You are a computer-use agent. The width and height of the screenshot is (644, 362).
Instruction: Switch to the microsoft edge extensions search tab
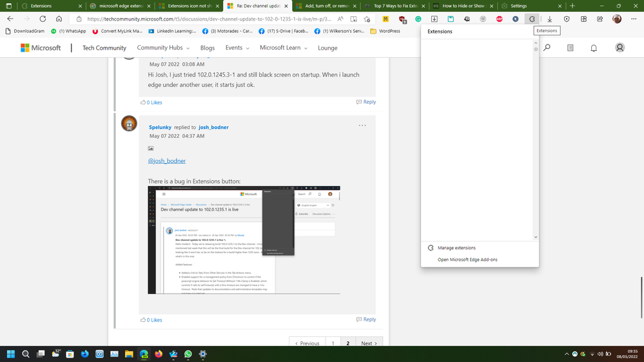120,6
